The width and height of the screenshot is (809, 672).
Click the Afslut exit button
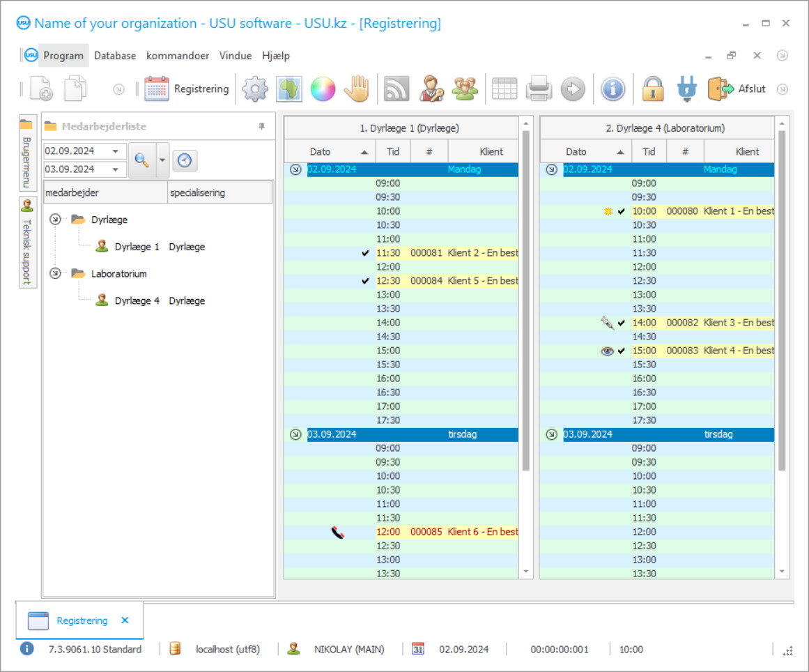(737, 89)
